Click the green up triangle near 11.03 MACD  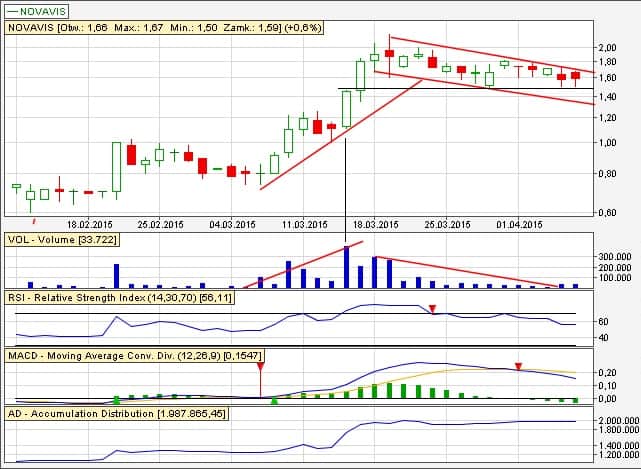[274, 401]
